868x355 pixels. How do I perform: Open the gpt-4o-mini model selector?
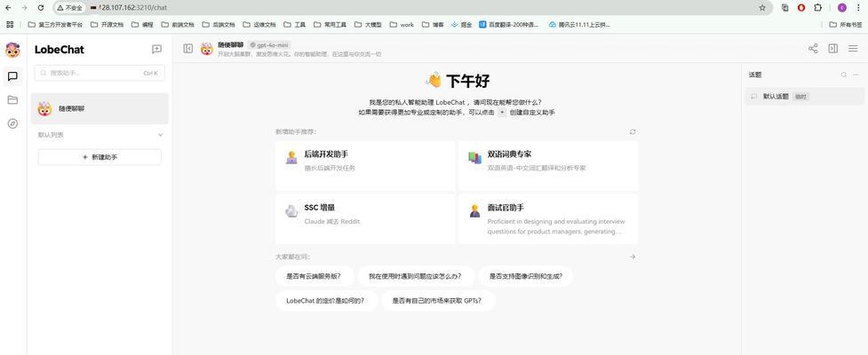(x=269, y=44)
